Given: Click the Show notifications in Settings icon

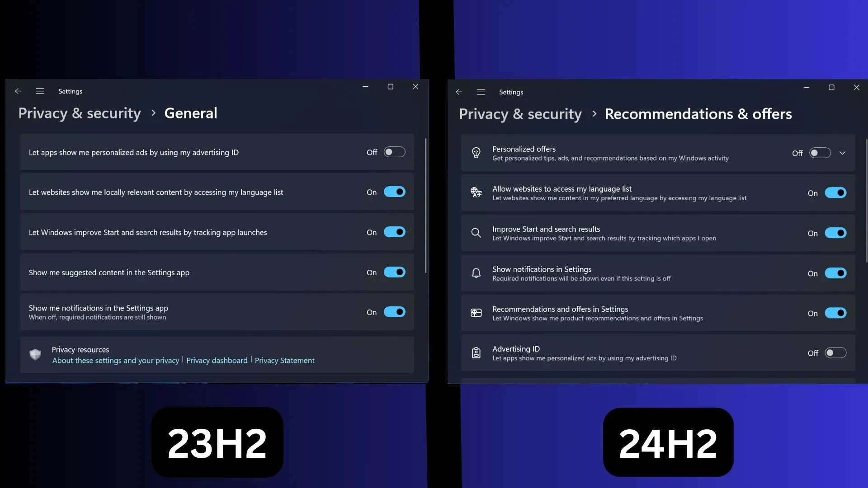Looking at the screenshot, I should click(476, 273).
